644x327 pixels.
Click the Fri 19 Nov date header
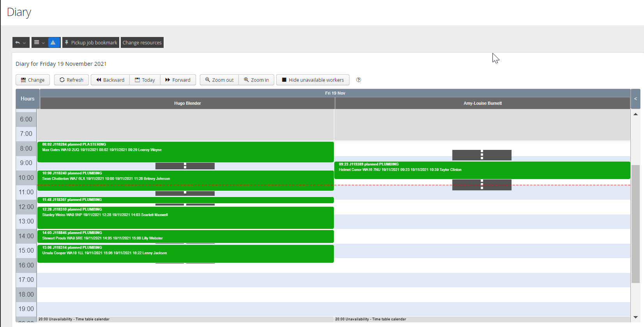coord(335,93)
